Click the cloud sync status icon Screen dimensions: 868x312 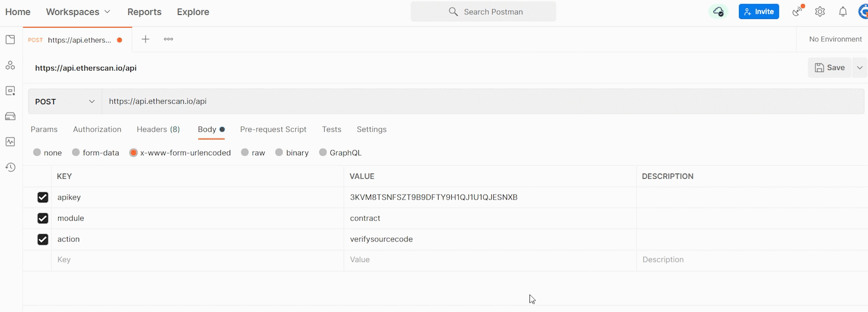click(x=718, y=12)
